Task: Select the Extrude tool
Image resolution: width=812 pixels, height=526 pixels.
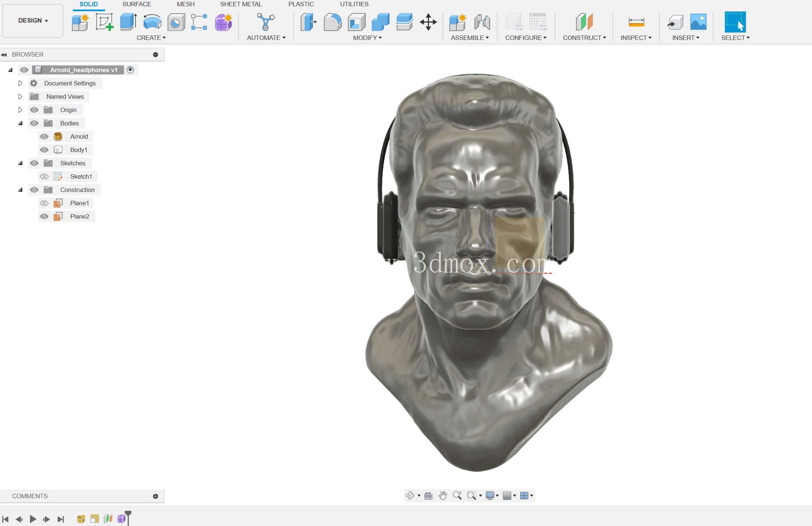Action: 128,22
